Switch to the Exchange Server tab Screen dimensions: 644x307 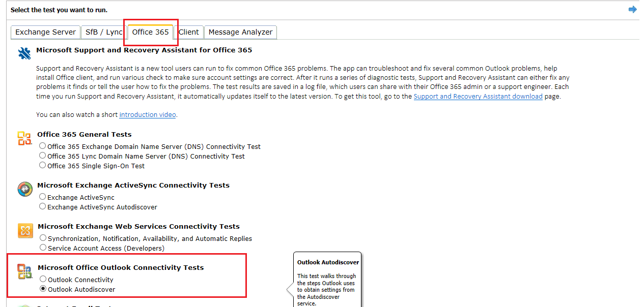pos(46,32)
